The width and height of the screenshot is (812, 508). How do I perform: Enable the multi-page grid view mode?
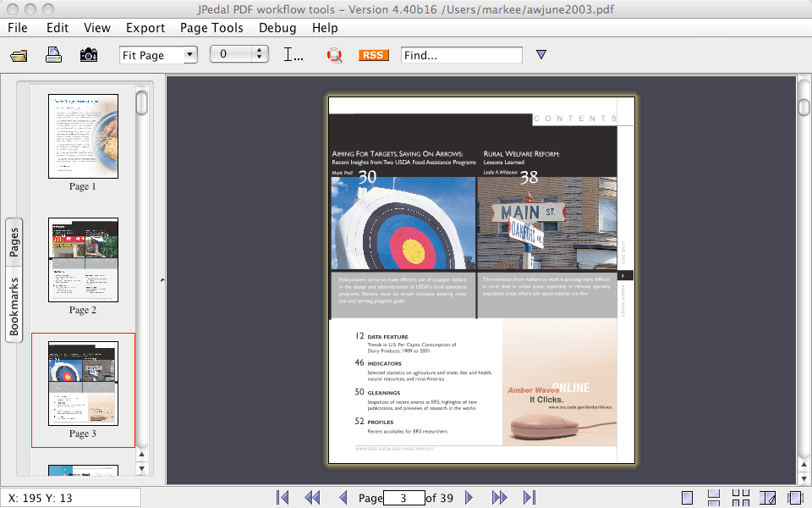click(741, 498)
